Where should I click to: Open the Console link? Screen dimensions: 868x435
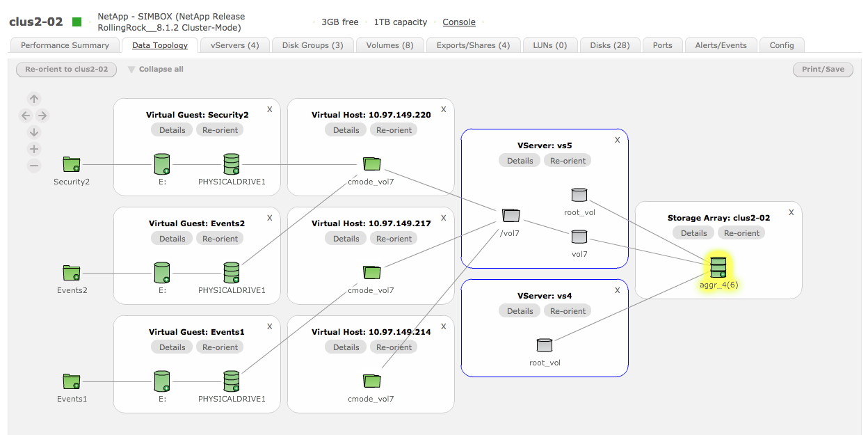tap(459, 22)
